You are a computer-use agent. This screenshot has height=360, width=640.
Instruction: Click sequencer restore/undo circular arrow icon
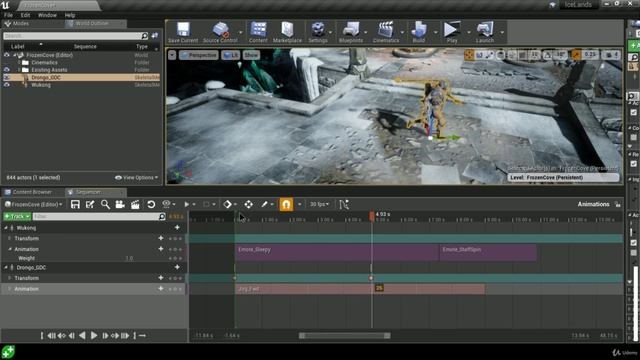151,204
